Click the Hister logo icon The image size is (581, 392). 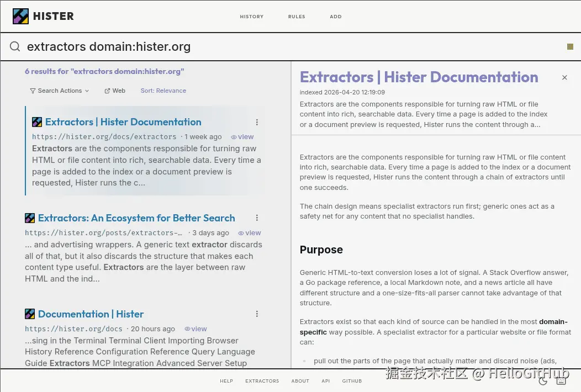tap(20, 17)
